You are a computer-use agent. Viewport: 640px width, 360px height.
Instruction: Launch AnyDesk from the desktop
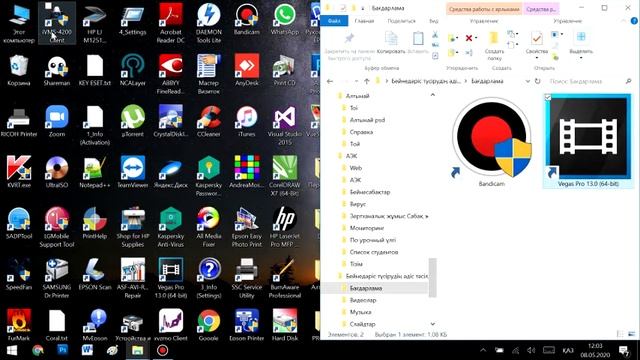[x=247, y=70]
